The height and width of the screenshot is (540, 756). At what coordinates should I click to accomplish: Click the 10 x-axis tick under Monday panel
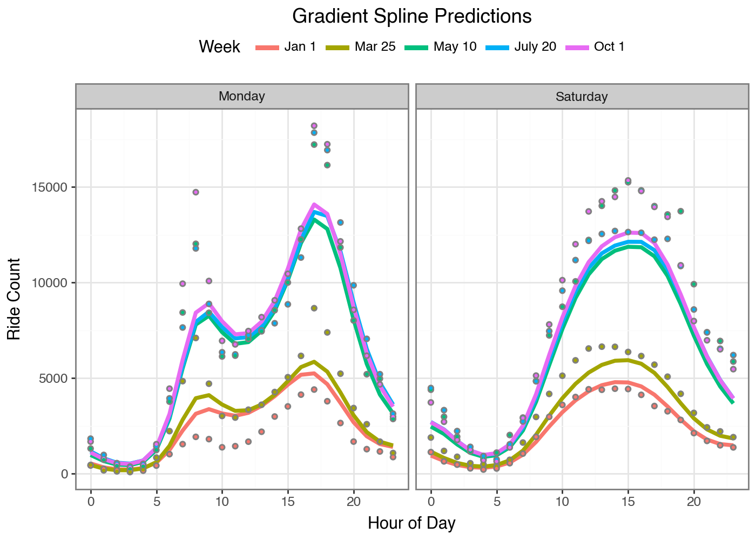222,502
